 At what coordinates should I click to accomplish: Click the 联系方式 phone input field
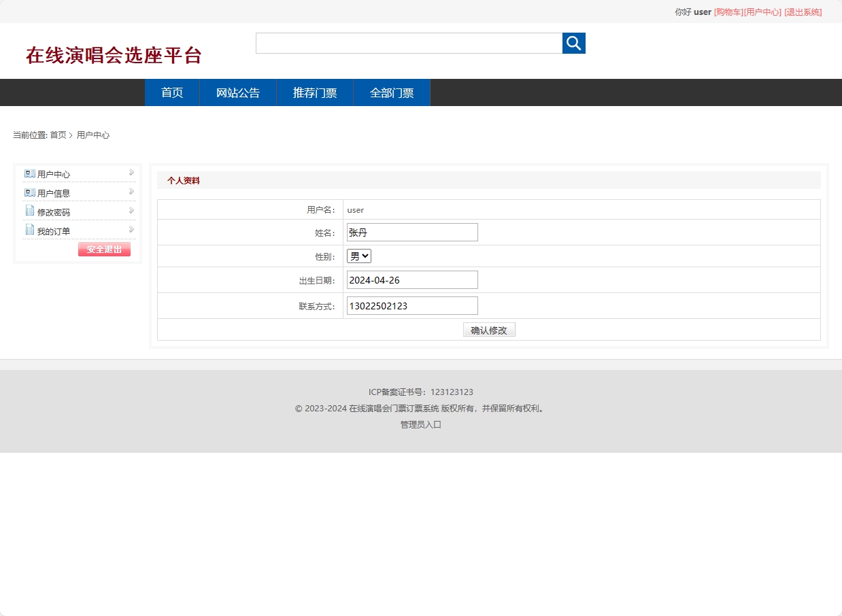[411, 305]
